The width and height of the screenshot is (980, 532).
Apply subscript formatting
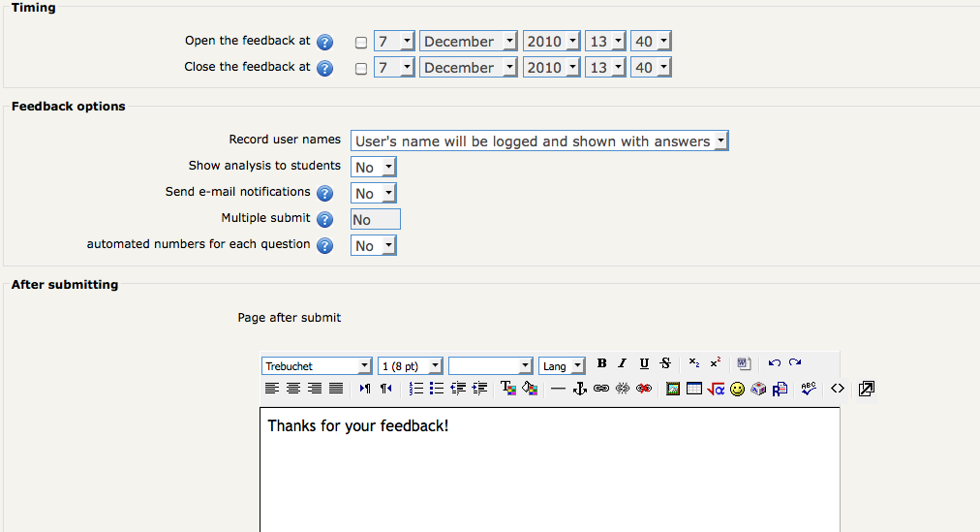click(x=693, y=363)
